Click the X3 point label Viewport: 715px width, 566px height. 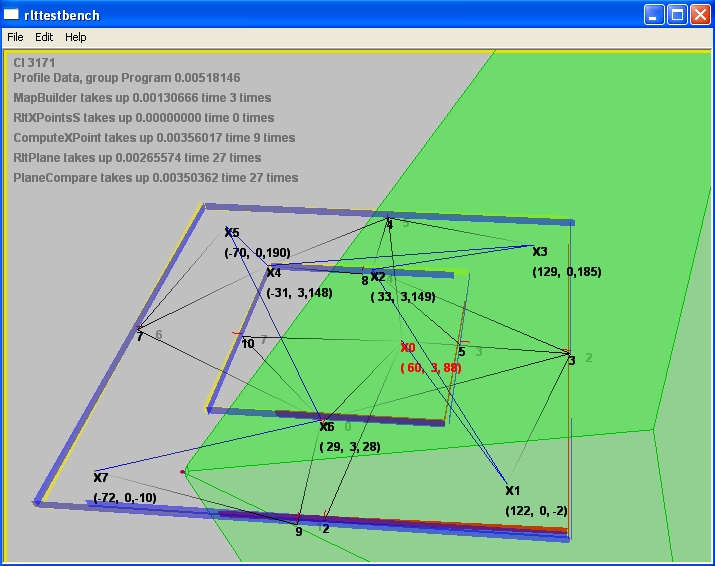tap(540, 252)
